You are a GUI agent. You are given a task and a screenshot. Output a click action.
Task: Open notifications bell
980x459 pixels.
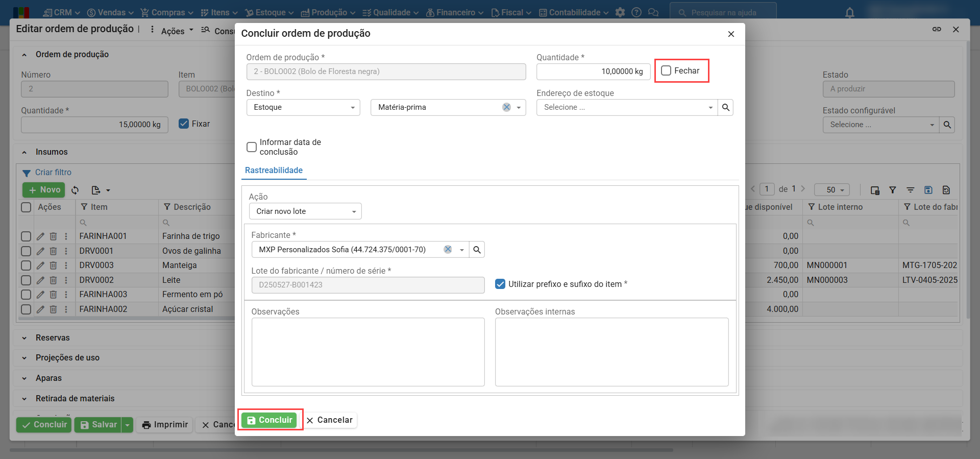pyautogui.click(x=849, y=13)
